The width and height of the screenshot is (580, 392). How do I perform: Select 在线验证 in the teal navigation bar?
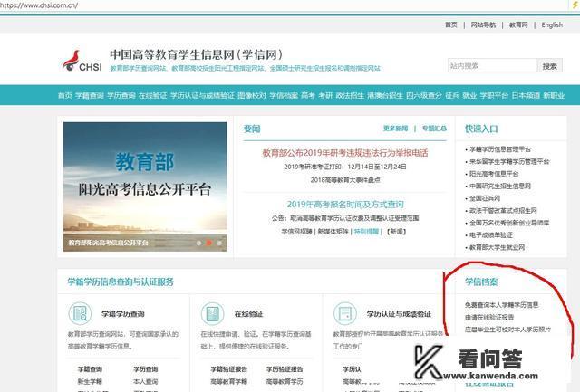pos(153,95)
